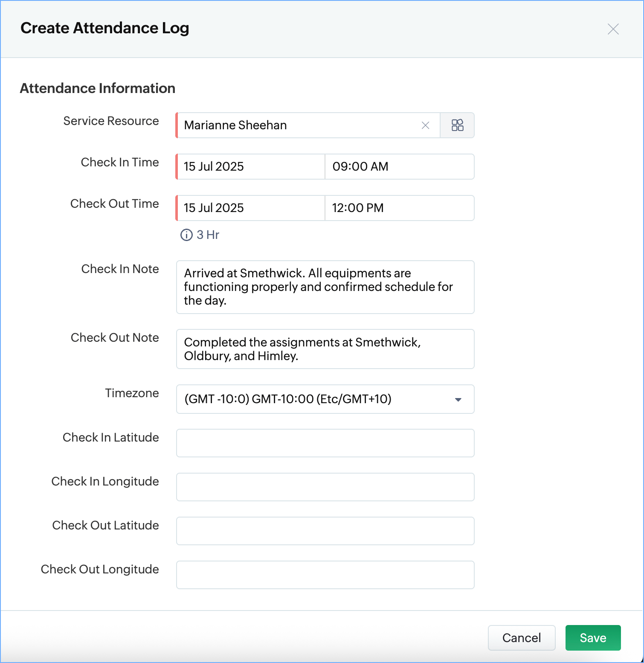Screen dimensions: 644x663
Task: Focus the Check In Latitude field
Action: point(325,443)
